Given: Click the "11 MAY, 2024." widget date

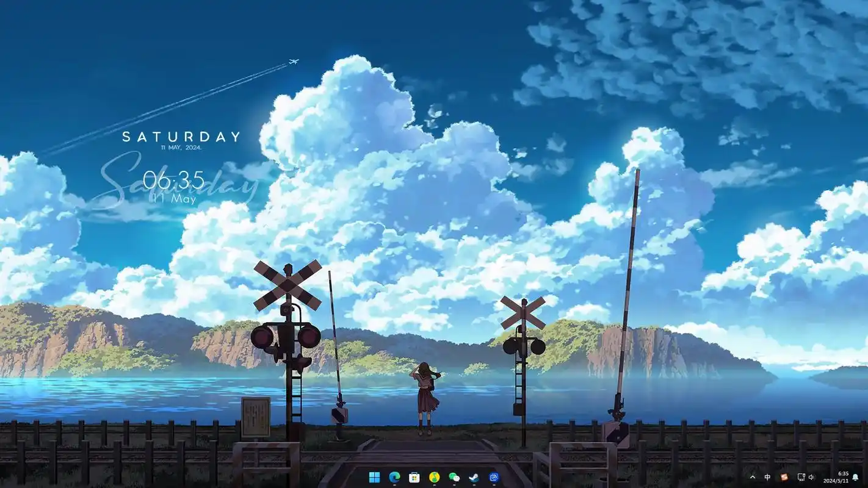Looking at the screenshot, I should coord(181,148).
